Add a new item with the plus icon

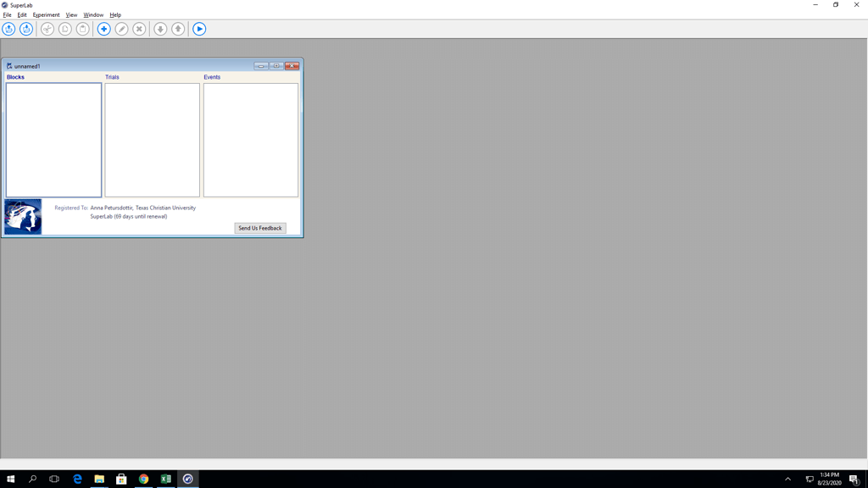tap(103, 29)
